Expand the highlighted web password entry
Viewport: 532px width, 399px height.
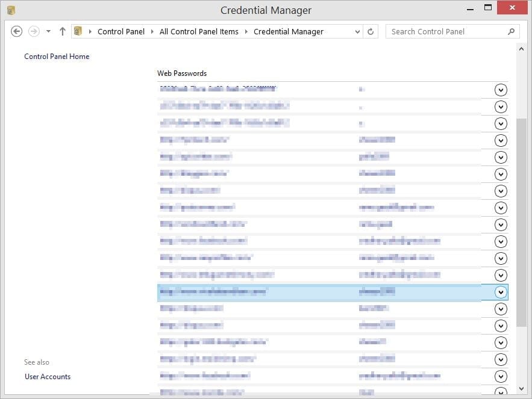point(500,292)
